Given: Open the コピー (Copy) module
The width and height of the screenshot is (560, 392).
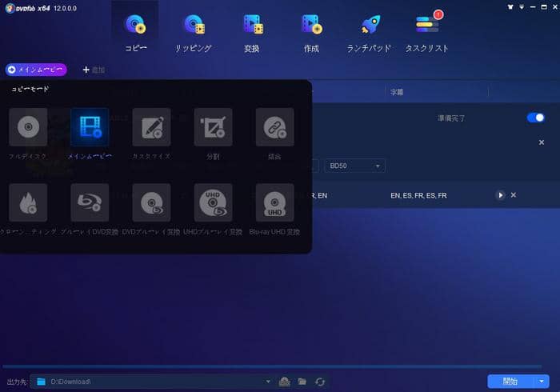Looking at the screenshot, I should (135, 32).
